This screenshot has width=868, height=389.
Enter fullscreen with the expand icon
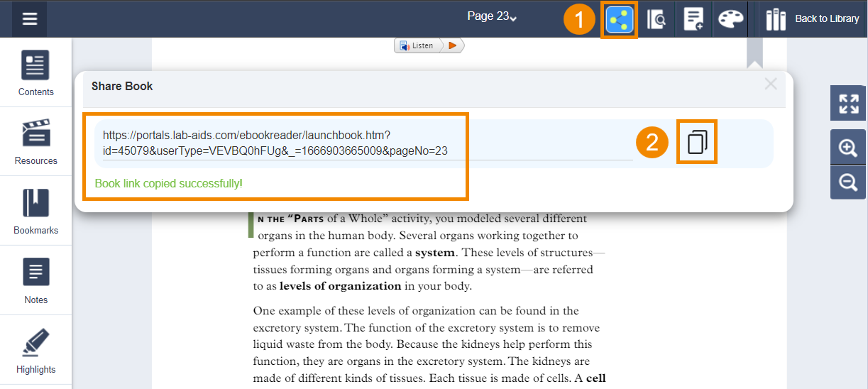tap(848, 104)
